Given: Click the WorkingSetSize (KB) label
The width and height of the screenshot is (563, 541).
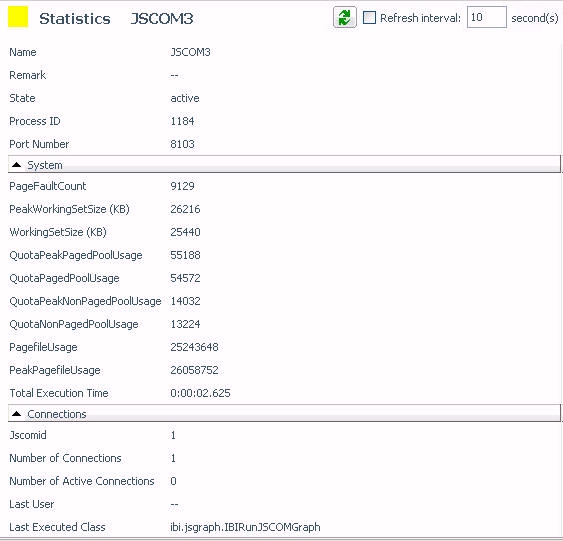Looking at the screenshot, I should 58,232.
